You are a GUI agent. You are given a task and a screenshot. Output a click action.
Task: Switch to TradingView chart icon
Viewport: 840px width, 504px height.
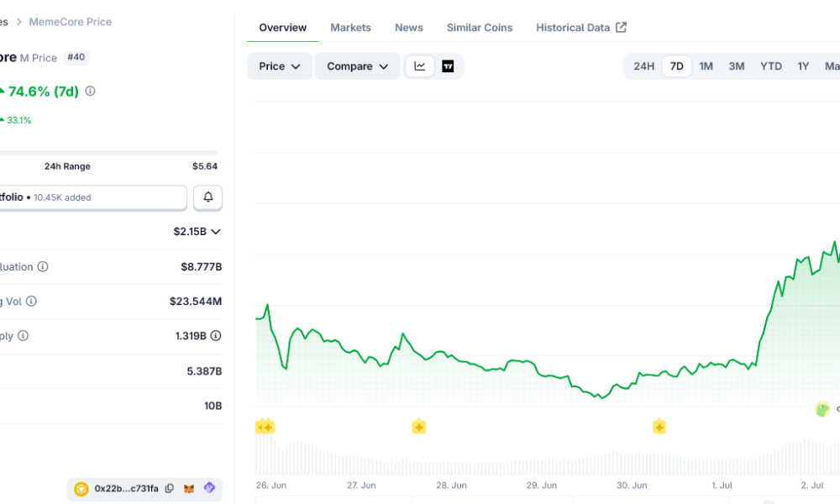[x=448, y=66]
